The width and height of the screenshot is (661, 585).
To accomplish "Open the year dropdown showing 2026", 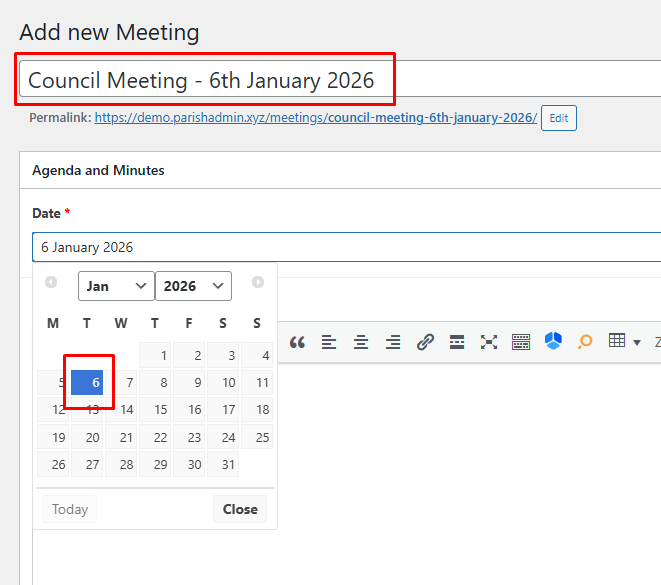I will [x=193, y=286].
